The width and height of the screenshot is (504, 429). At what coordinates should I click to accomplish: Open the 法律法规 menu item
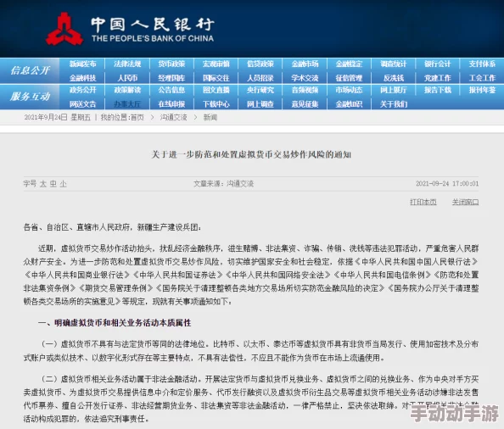coord(127,64)
